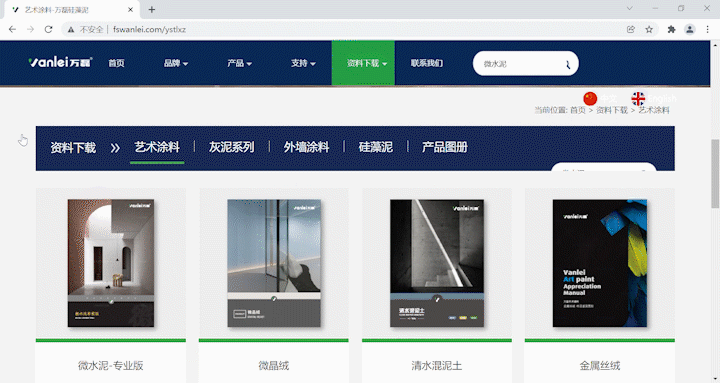Select the 硅藻泥 category tab

tap(375, 147)
